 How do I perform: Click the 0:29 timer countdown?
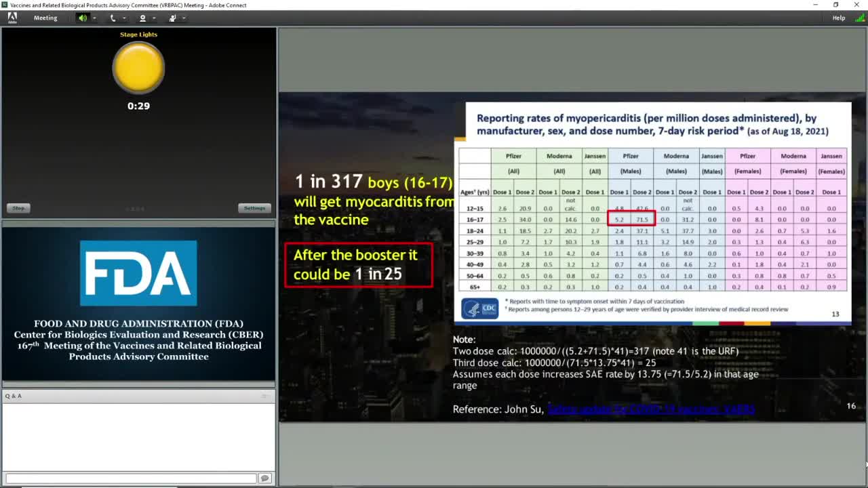click(138, 106)
